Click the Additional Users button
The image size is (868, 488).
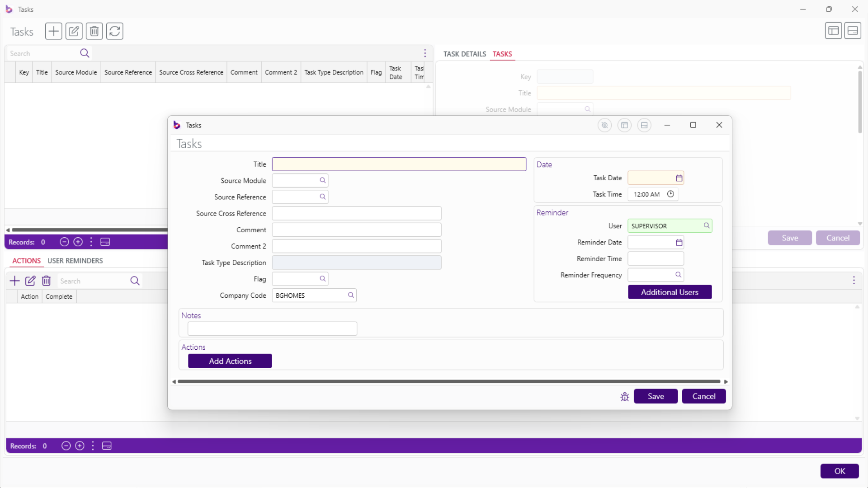[670, 292]
